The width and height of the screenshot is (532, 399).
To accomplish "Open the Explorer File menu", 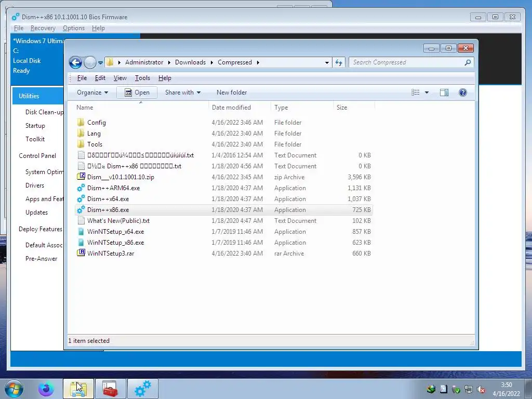I will coord(82,78).
